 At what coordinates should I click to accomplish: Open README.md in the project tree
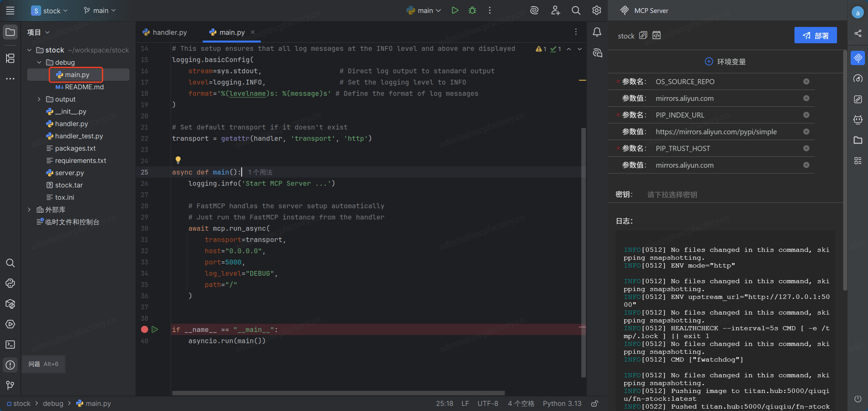(x=79, y=87)
